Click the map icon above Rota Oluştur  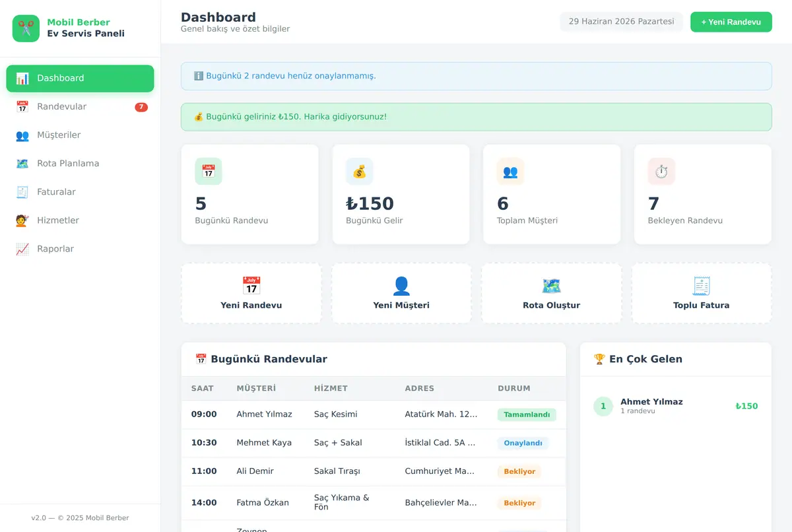pos(551,286)
